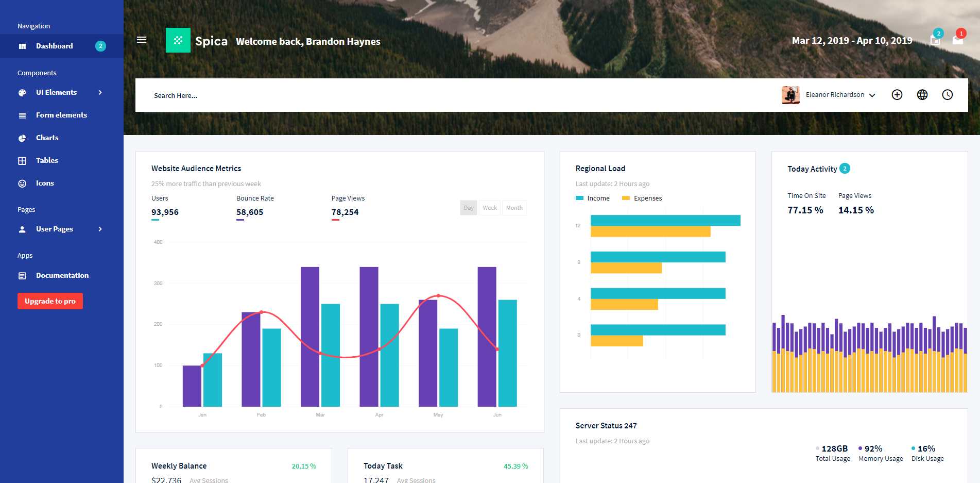Screen dimensions: 980x483
Task: Go to Tables in the sidebar
Action: pos(47,160)
